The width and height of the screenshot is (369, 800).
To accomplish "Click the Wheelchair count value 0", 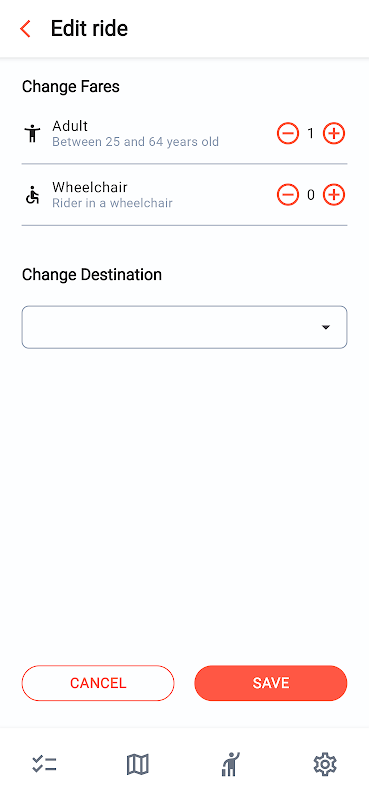I will pos(311,195).
